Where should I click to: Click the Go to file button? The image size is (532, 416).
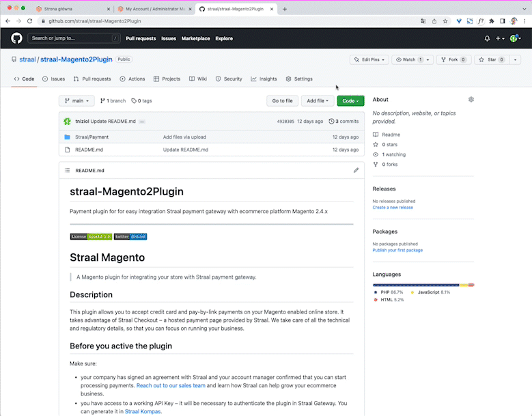[282, 101]
